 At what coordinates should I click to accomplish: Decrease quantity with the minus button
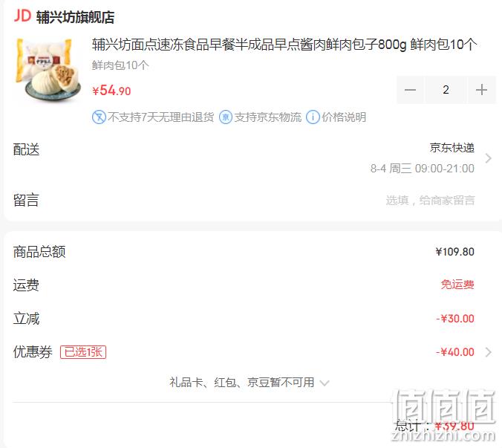point(410,90)
